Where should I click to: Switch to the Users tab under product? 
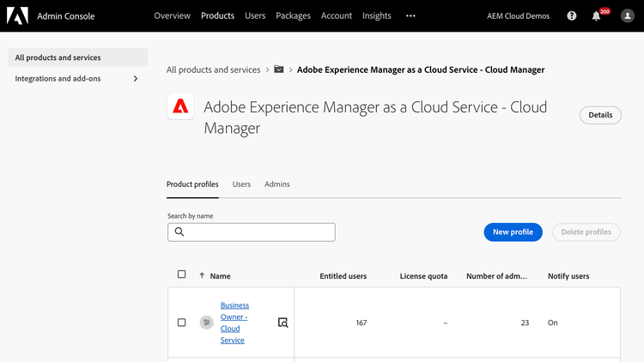(241, 184)
